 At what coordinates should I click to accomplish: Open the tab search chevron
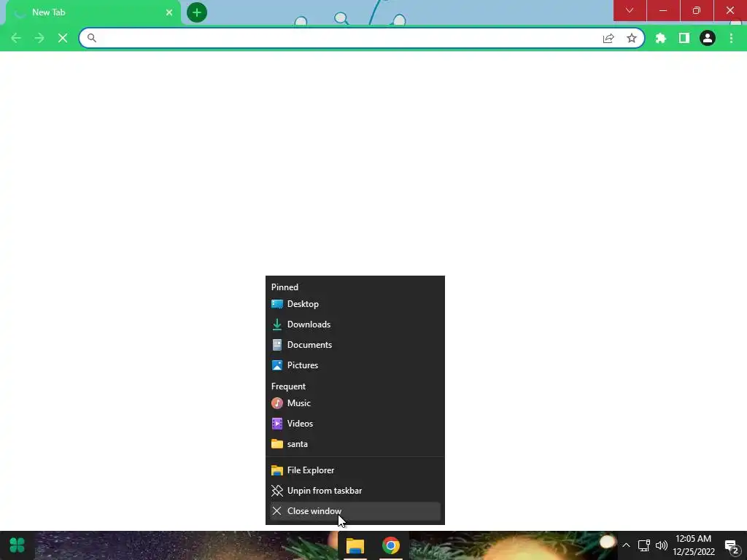point(630,10)
